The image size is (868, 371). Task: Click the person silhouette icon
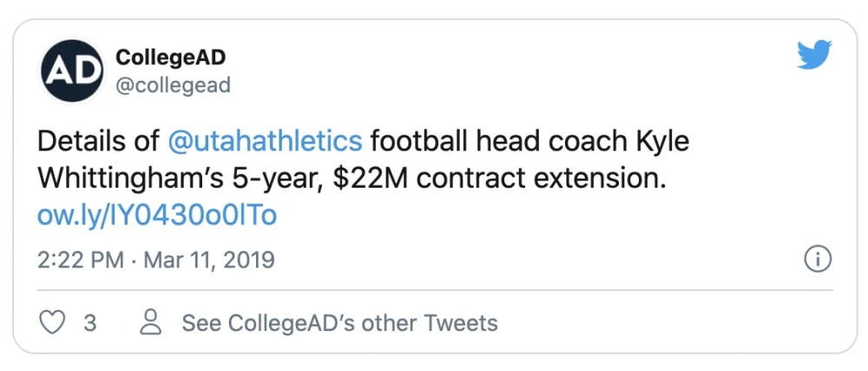coord(151,322)
